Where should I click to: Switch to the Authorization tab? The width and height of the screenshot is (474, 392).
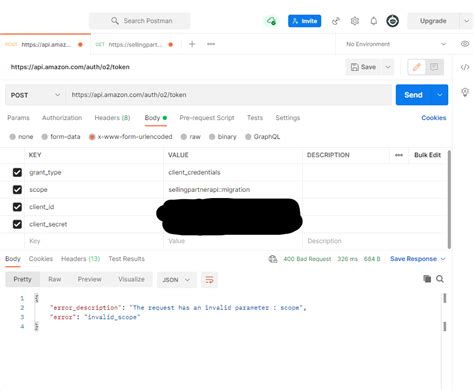(x=62, y=118)
